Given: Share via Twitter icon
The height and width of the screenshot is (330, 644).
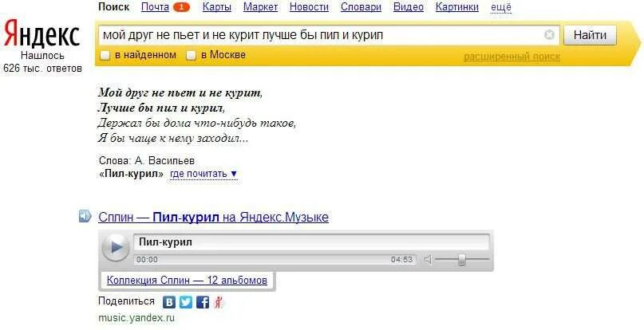Looking at the screenshot, I should (186, 303).
